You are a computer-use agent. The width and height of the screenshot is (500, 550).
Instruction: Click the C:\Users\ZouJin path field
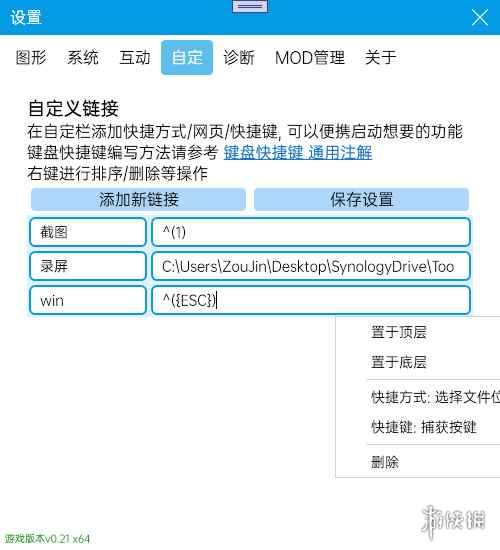(311, 266)
